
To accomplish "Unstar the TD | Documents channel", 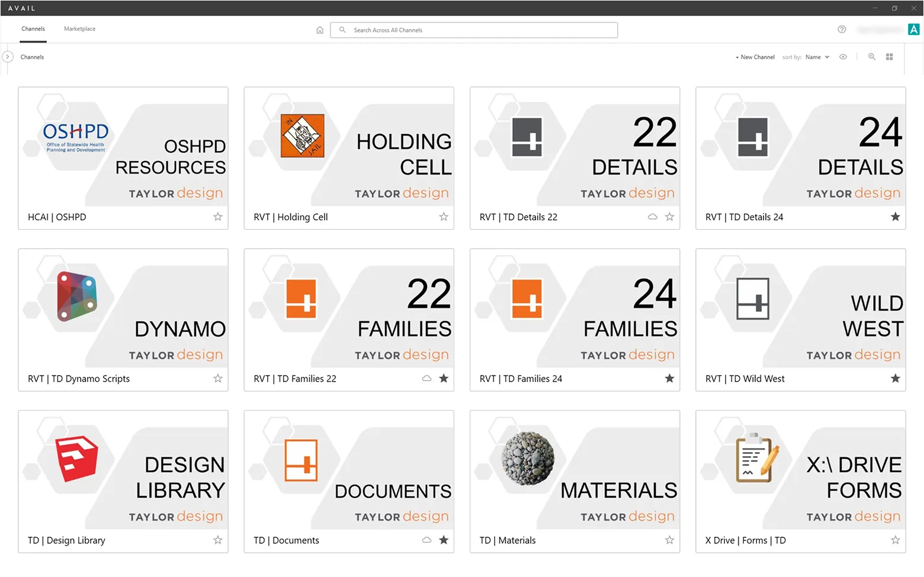I will click(x=444, y=540).
